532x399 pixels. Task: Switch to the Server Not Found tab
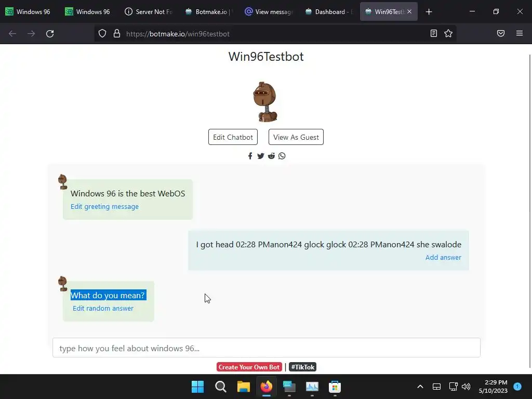149,11
